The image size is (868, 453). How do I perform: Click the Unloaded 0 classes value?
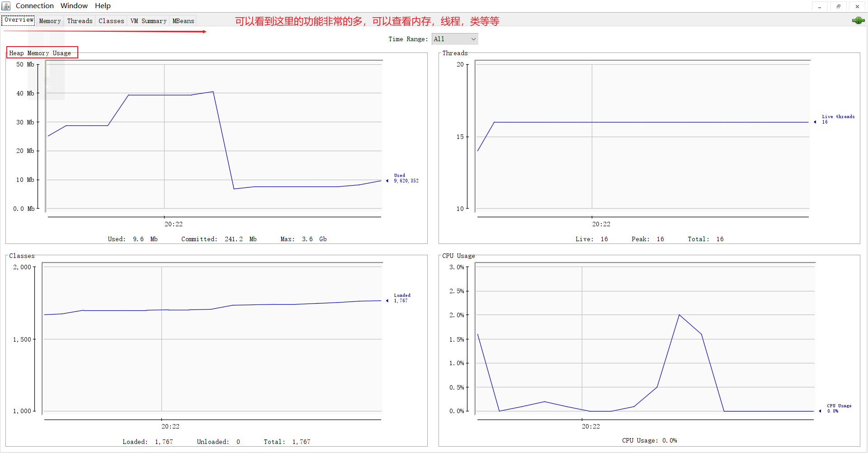pyautogui.click(x=218, y=442)
